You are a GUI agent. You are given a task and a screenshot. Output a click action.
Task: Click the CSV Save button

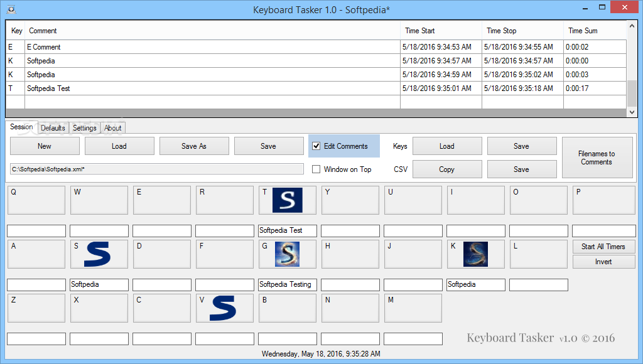pos(522,169)
